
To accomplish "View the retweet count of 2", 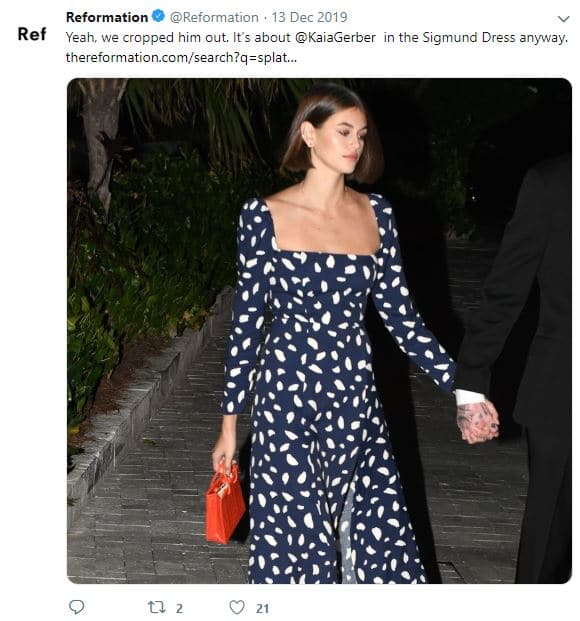I will 179,608.
